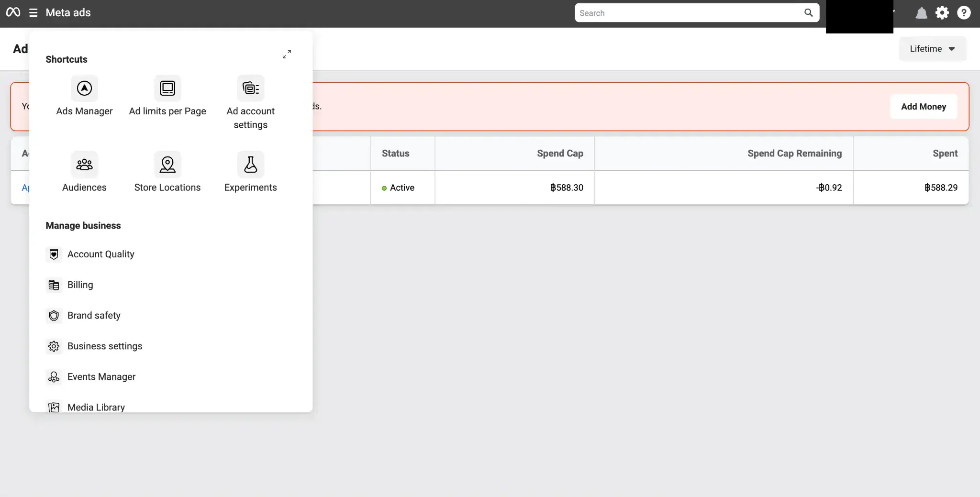Open the Audiences shortcut icon

(x=84, y=165)
